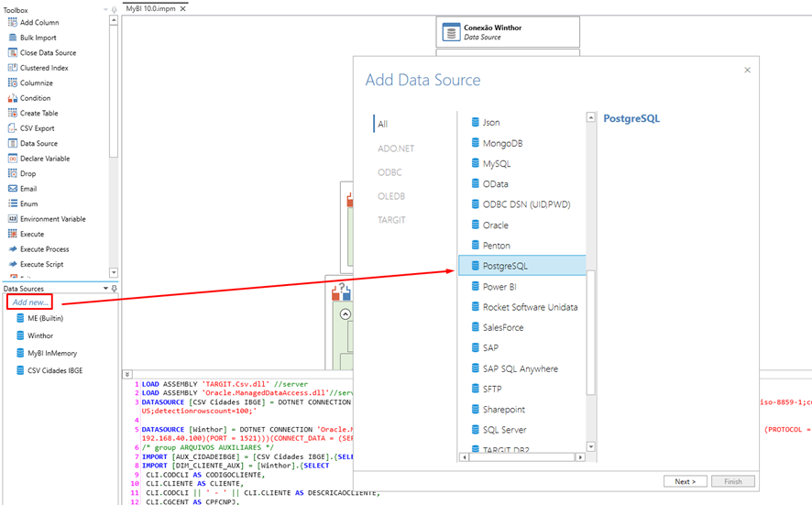Click the Toolbox scroll up arrow

click(x=114, y=20)
